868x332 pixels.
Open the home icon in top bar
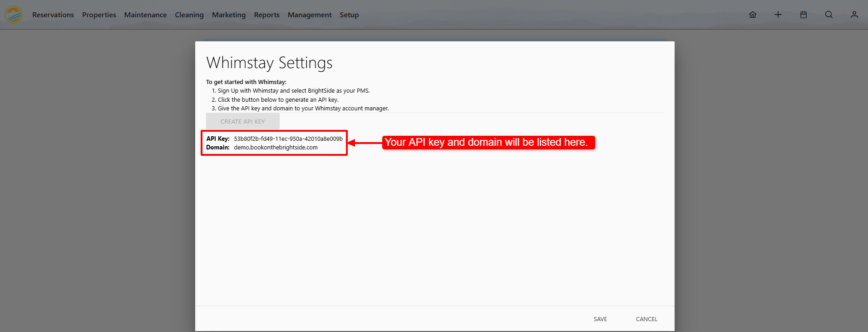[x=753, y=15]
